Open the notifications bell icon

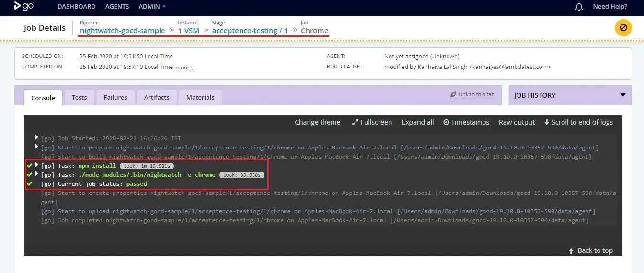[x=579, y=7]
